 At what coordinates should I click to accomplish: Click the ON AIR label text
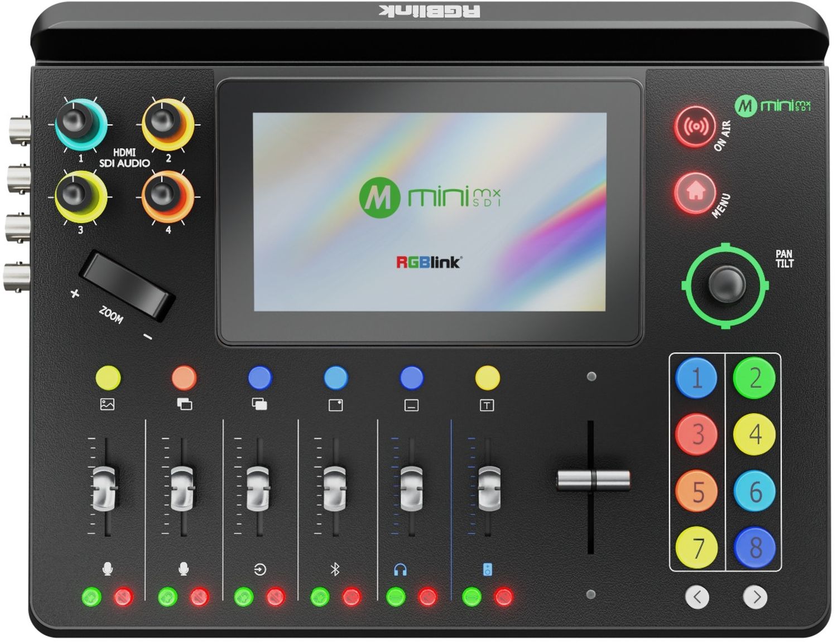[x=723, y=135]
